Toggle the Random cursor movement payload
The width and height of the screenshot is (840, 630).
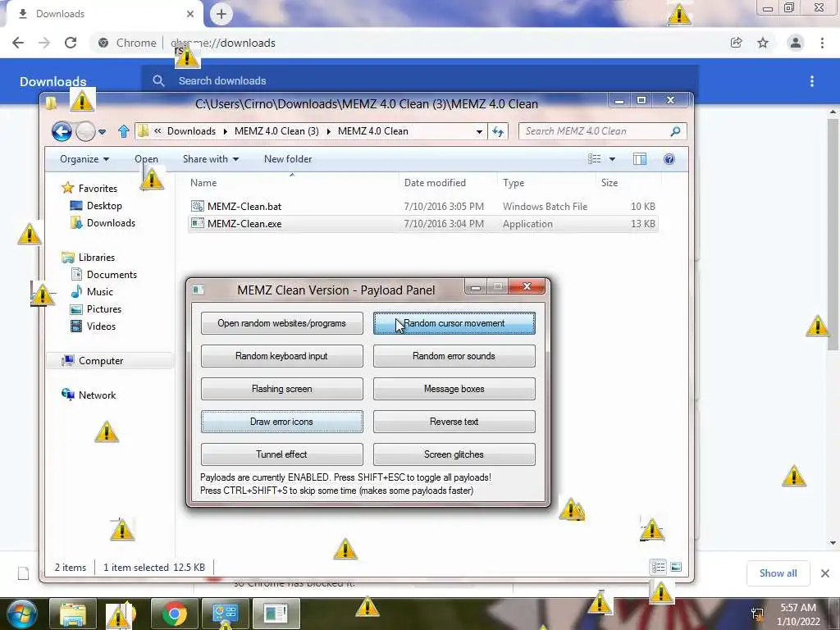(x=454, y=323)
